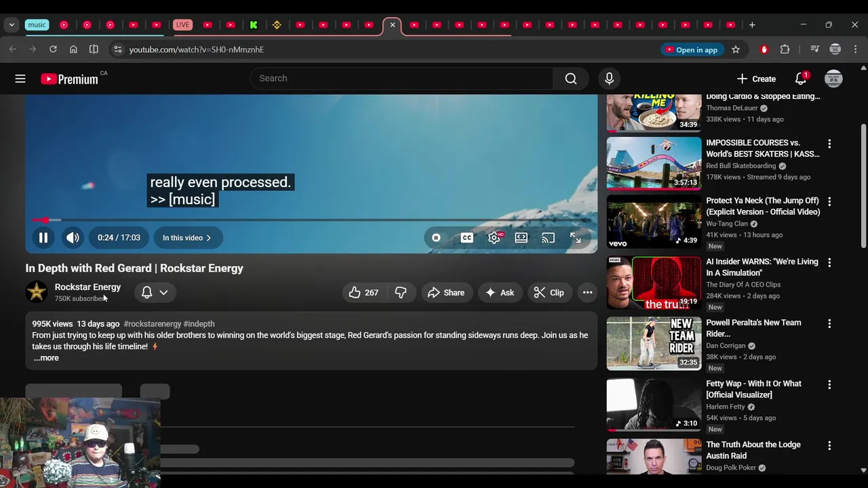Open Fetty Wap With It Or What title
The height and width of the screenshot is (488, 868).
(x=753, y=389)
